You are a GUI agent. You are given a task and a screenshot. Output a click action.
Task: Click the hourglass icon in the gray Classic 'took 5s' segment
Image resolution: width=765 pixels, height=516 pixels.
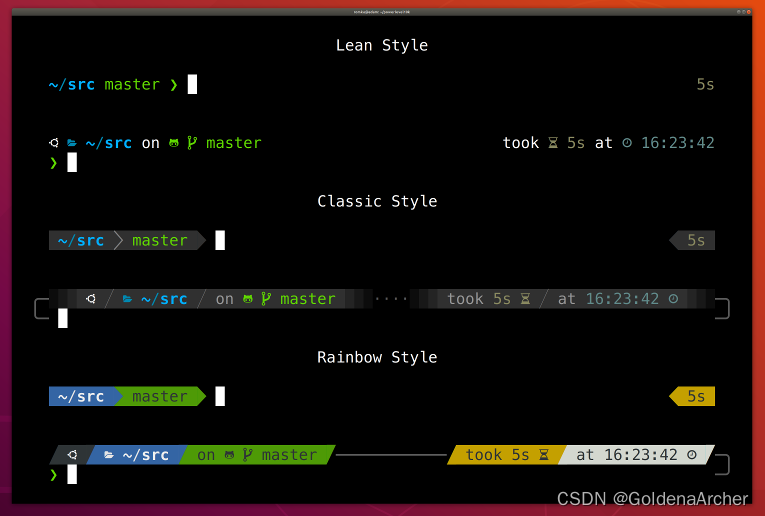tap(525, 298)
